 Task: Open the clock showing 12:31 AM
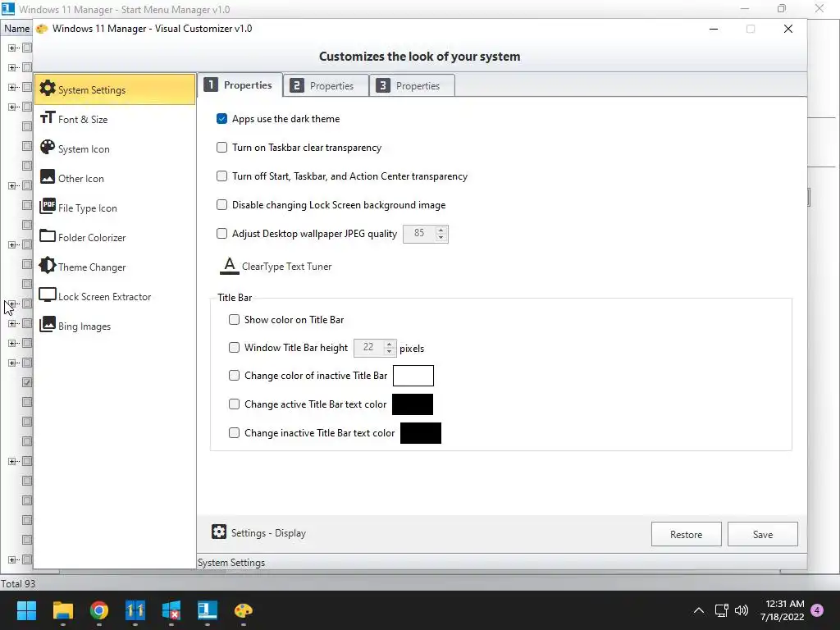782,610
